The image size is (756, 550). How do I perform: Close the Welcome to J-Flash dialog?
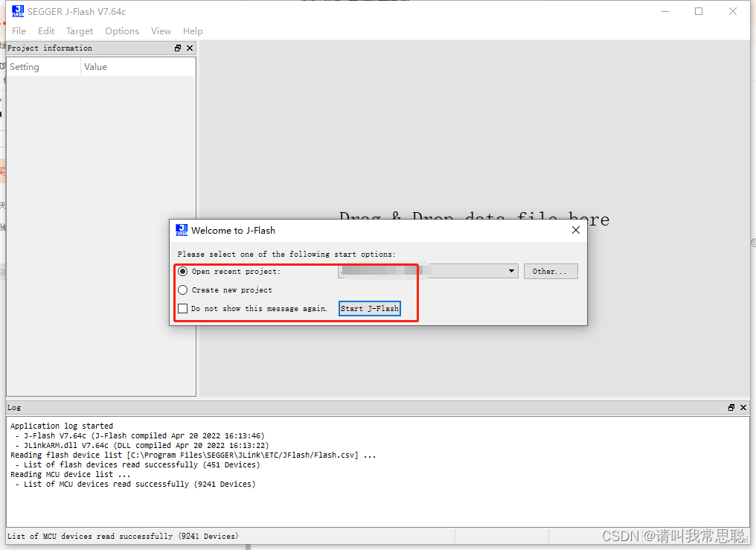(576, 231)
